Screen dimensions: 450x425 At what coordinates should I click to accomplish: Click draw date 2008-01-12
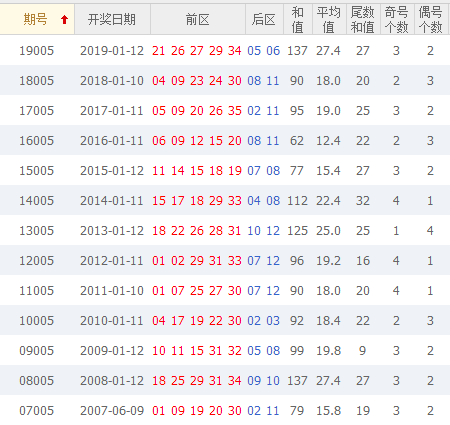112,381
